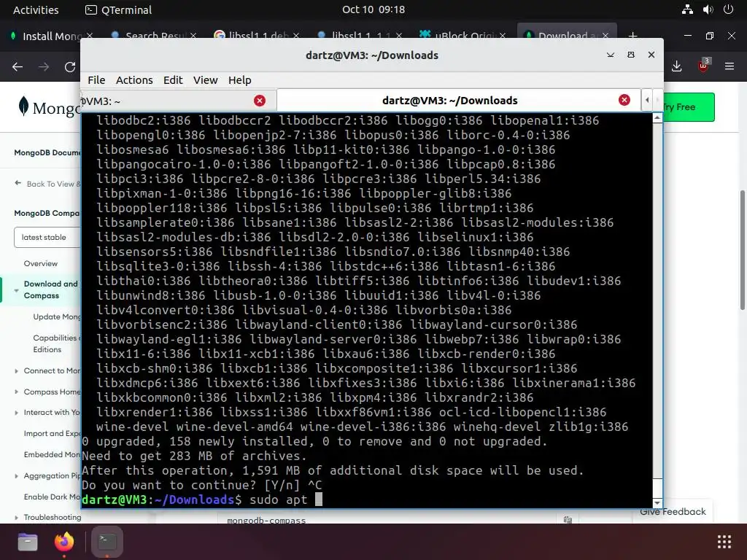
Task: Show applications grid
Action: click(724, 542)
